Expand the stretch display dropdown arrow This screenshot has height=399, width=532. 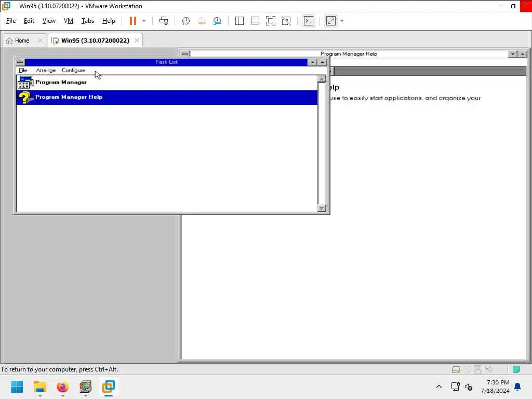342,21
